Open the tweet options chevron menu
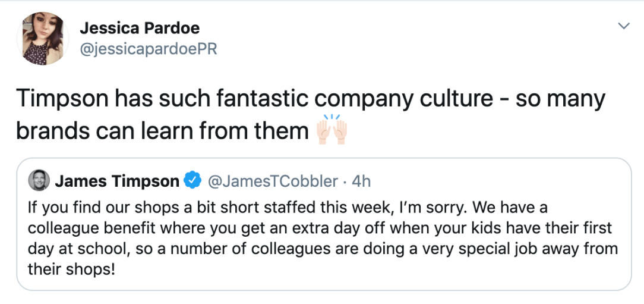 point(623,26)
